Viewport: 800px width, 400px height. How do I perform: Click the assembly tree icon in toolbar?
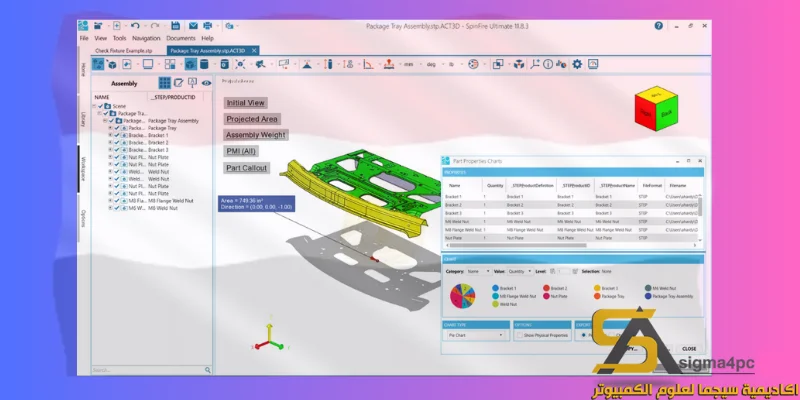click(x=98, y=64)
